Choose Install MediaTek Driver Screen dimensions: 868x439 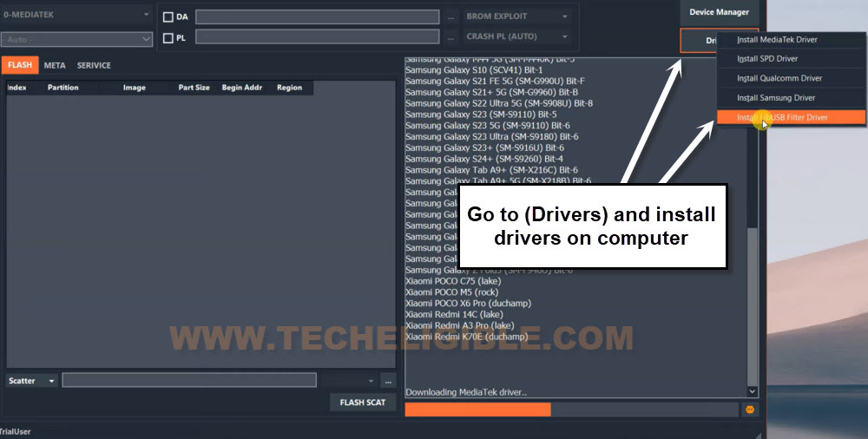tap(791, 40)
